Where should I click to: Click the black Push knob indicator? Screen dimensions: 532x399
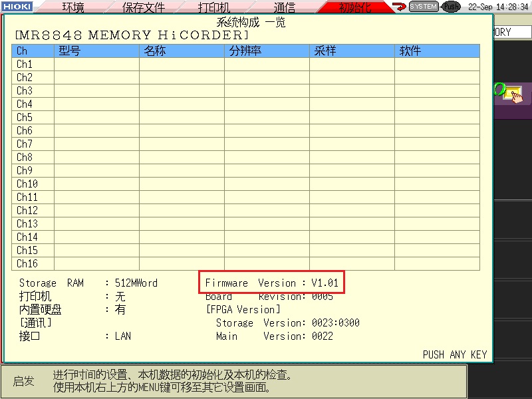(451, 7)
